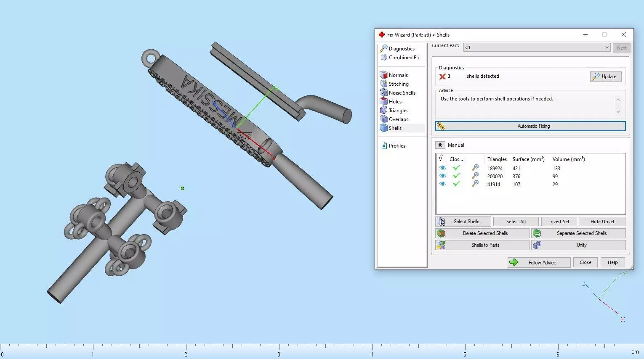Sort shells by the Volume (mm³) header
Viewport: 644px width, 359px height.
tap(569, 159)
